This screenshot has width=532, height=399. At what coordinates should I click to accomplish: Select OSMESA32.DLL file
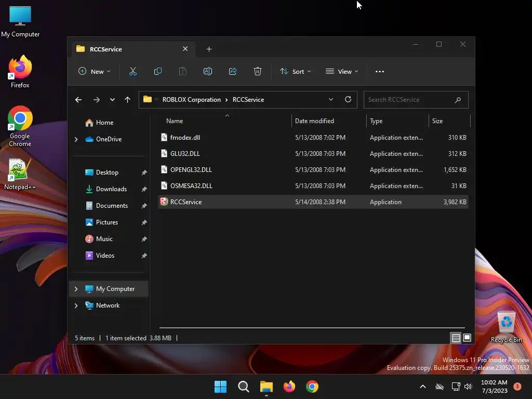[x=313, y=186]
